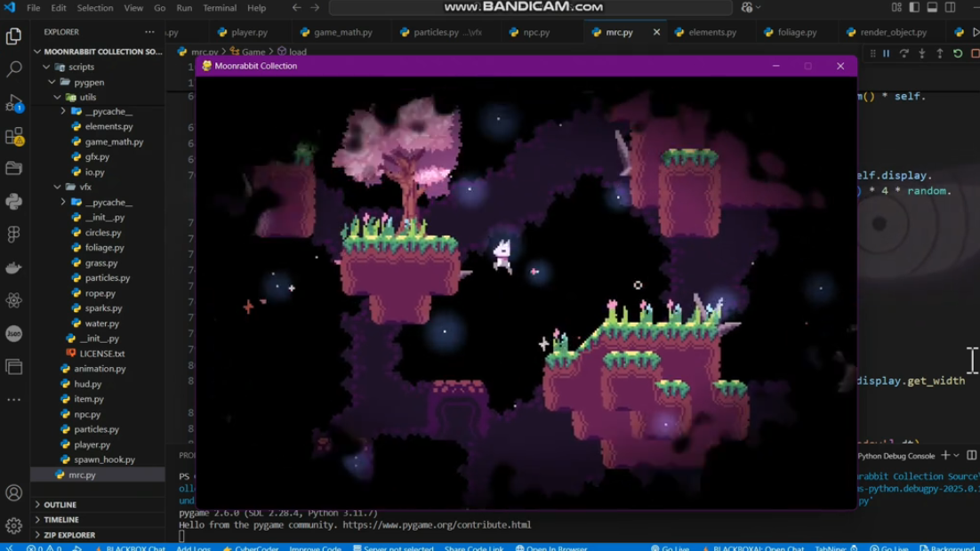The width and height of the screenshot is (980, 551).
Task: Click the debugger Step Over button
Action: [x=904, y=54]
